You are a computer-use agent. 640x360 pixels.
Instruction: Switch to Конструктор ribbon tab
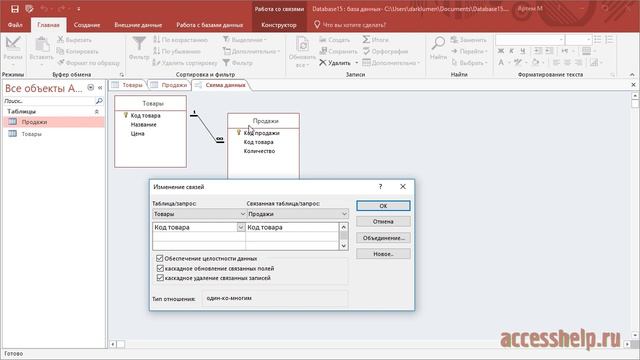click(279, 25)
